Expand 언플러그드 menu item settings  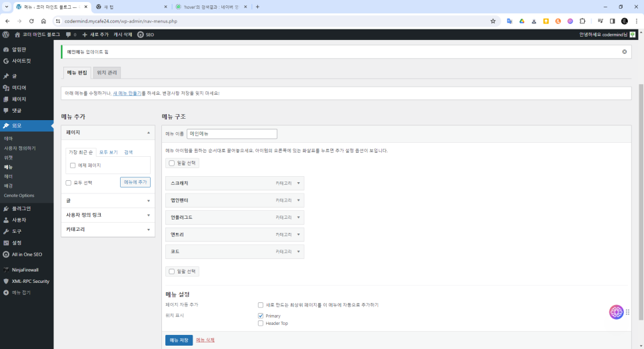(x=299, y=218)
